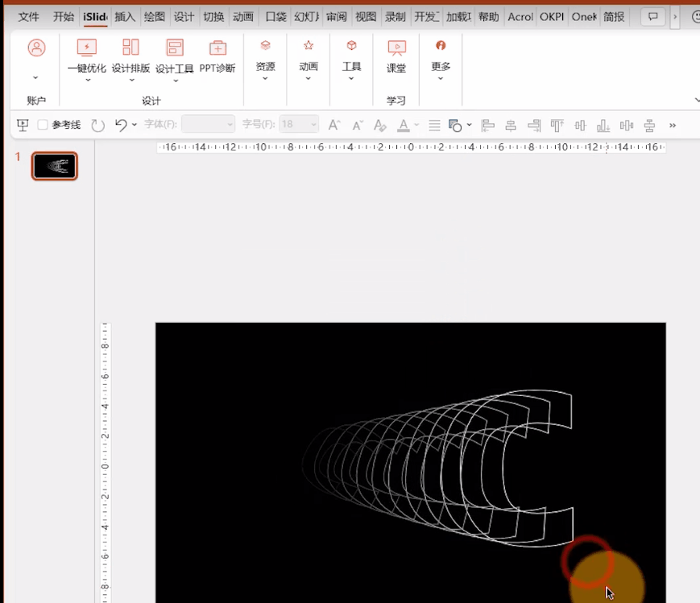Viewport: 700px width, 603px height.
Task: Switch to the 开始 home tab
Action: click(x=64, y=17)
